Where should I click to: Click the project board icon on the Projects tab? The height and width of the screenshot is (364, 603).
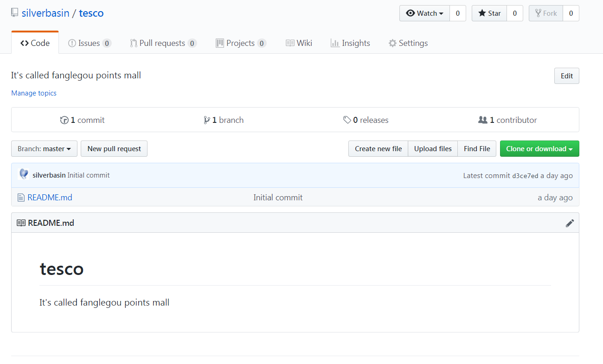point(220,43)
